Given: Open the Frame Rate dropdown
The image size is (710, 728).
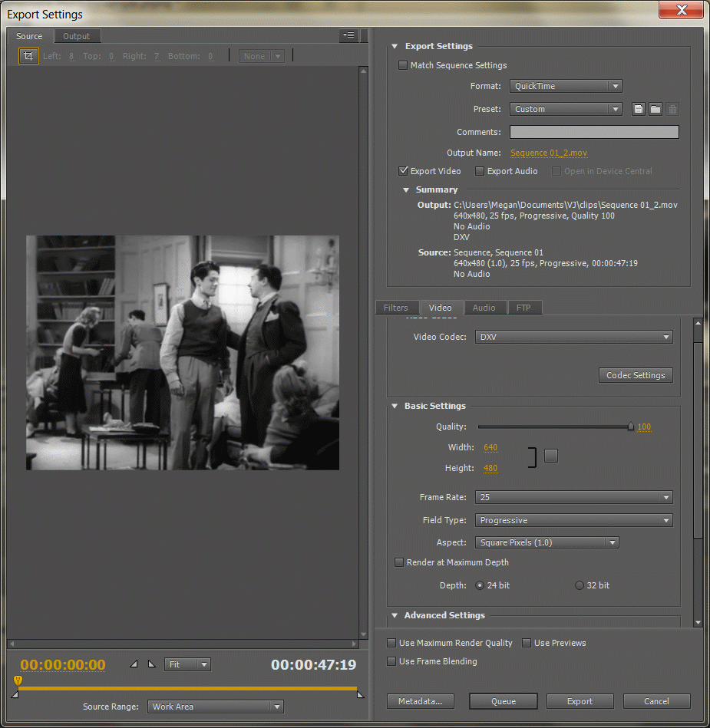Looking at the screenshot, I should (574, 497).
